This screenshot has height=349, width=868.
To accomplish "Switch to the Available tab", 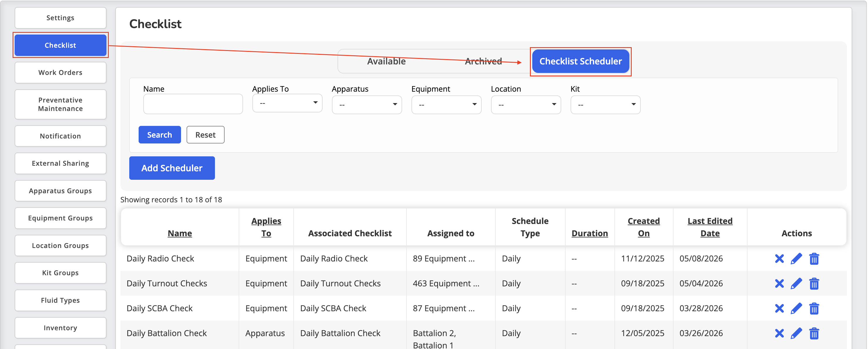I will point(386,61).
